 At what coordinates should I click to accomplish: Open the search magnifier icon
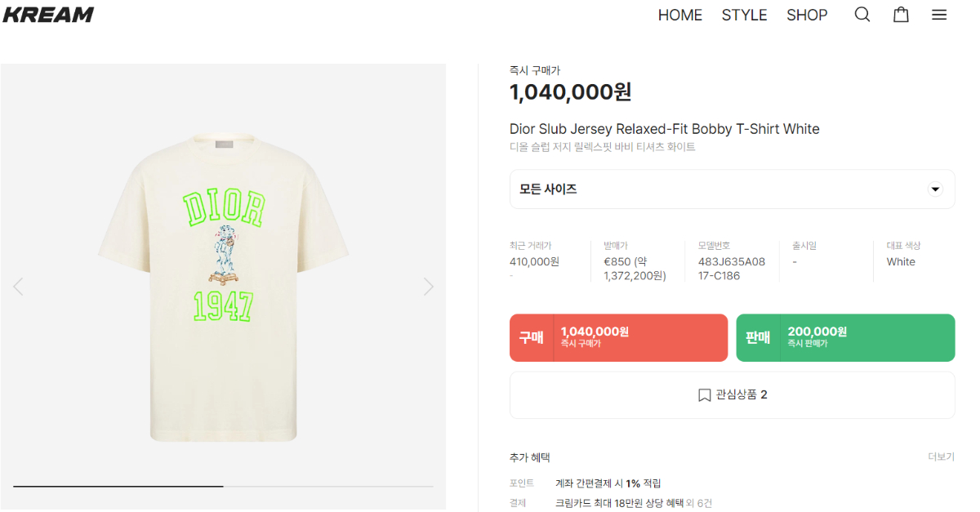pyautogui.click(x=862, y=15)
